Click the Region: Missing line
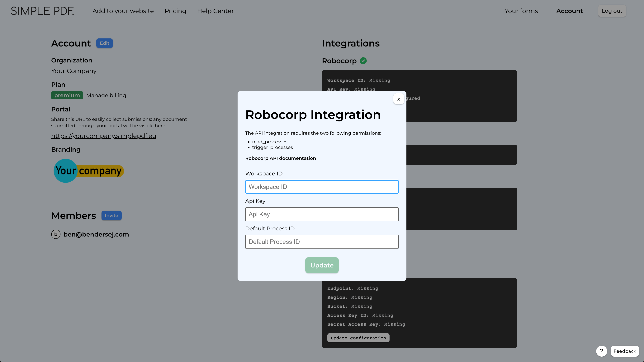The width and height of the screenshot is (644, 362). [x=349, y=297]
